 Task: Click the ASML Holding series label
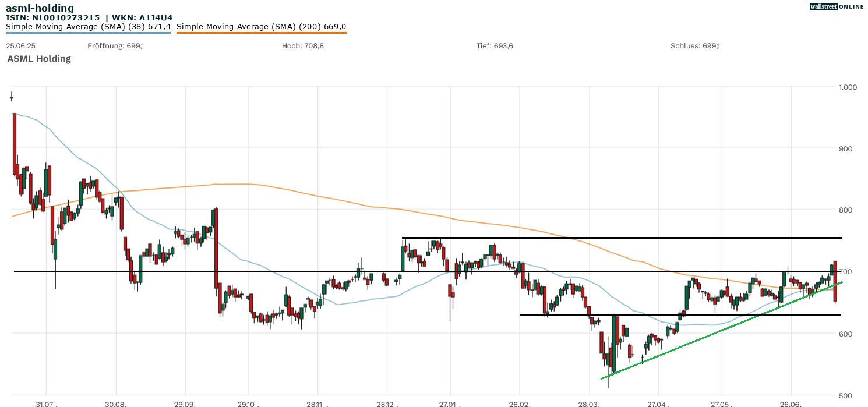coord(39,59)
